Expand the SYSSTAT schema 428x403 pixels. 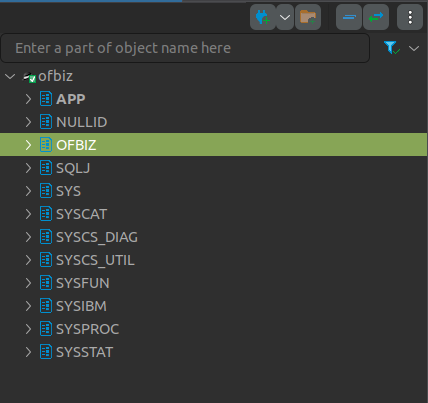click(x=28, y=352)
